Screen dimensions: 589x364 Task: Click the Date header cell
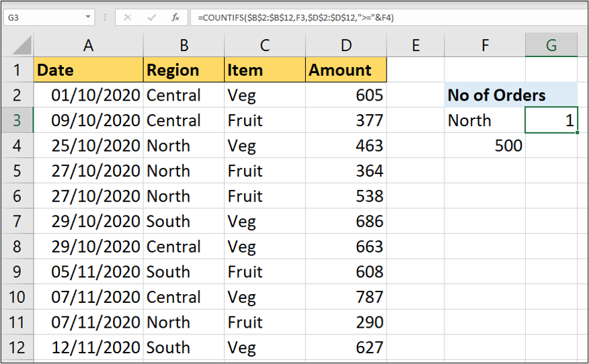(x=88, y=70)
